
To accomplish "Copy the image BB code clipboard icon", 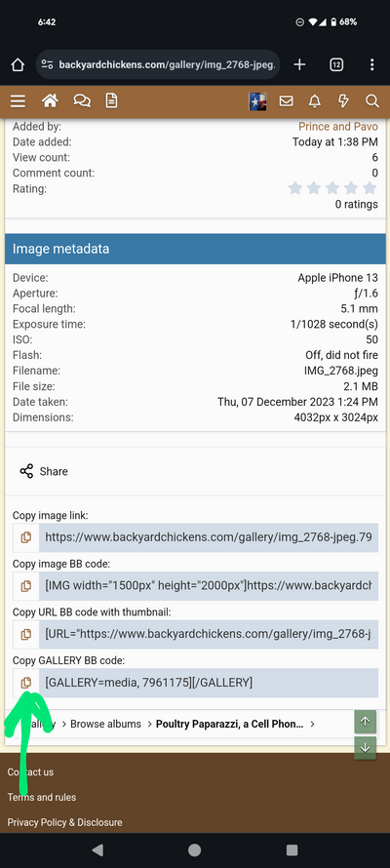I will (x=26, y=586).
